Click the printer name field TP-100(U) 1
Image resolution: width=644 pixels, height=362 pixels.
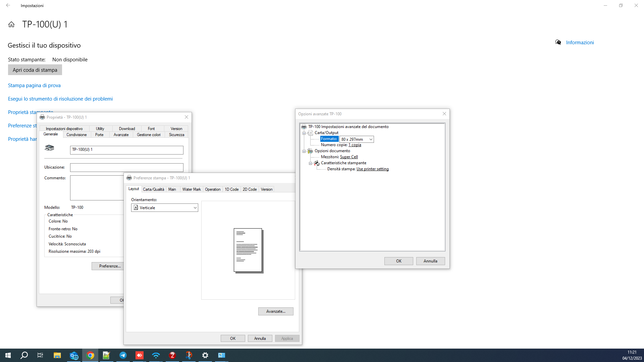click(127, 150)
